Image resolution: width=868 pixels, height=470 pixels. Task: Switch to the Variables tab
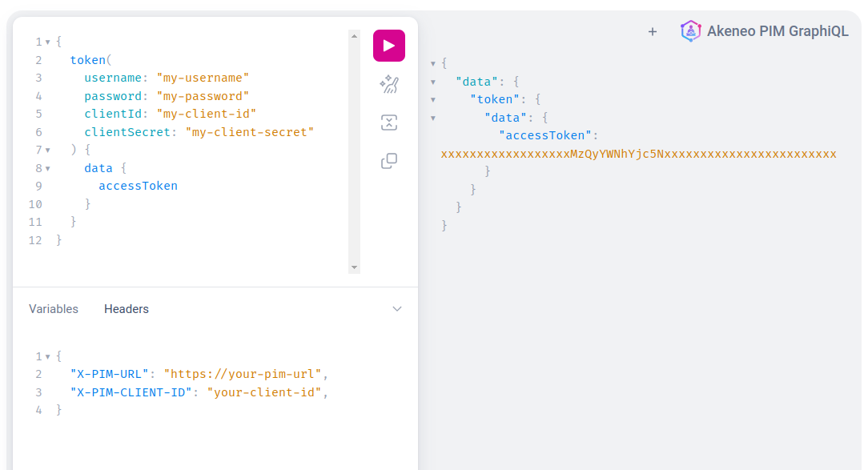[53, 308]
